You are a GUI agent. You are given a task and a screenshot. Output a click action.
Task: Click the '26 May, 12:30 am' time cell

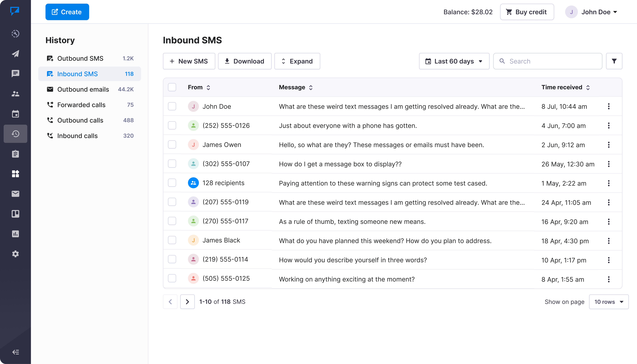point(568,164)
